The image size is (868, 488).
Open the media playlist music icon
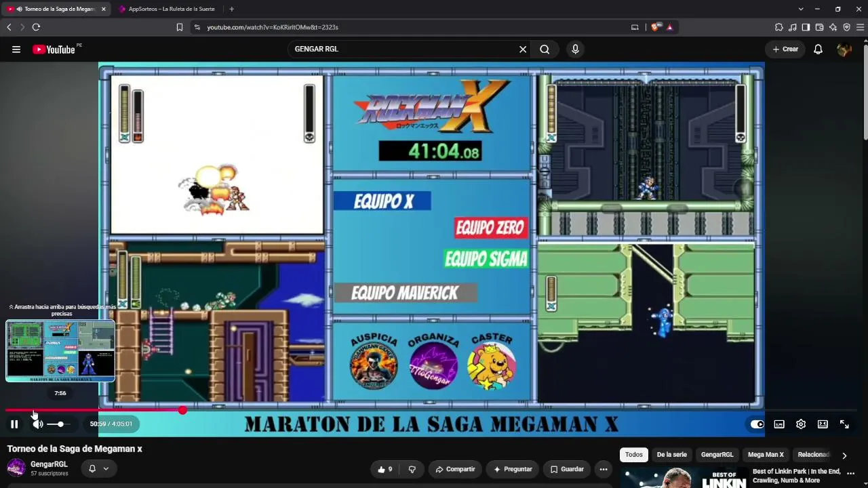[x=793, y=27]
